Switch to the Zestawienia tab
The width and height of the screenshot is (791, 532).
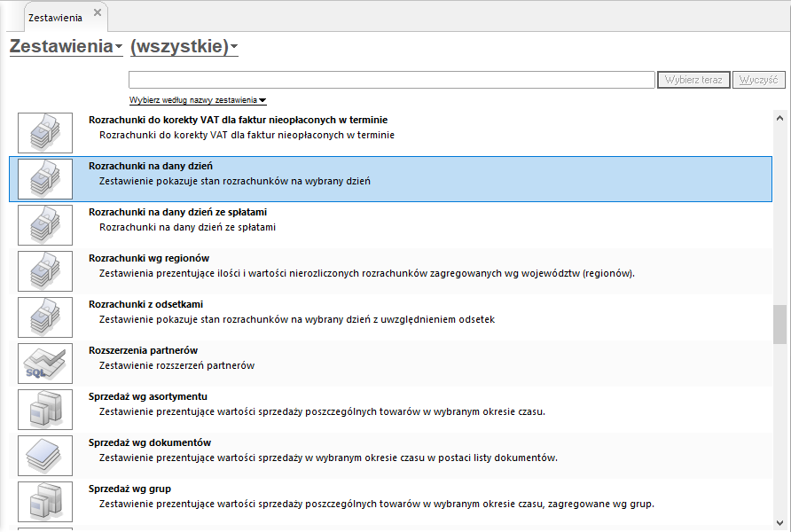point(55,18)
